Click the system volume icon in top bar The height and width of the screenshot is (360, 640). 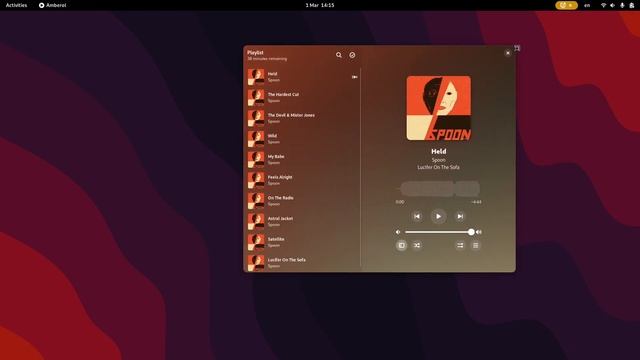tap(612, 5)
